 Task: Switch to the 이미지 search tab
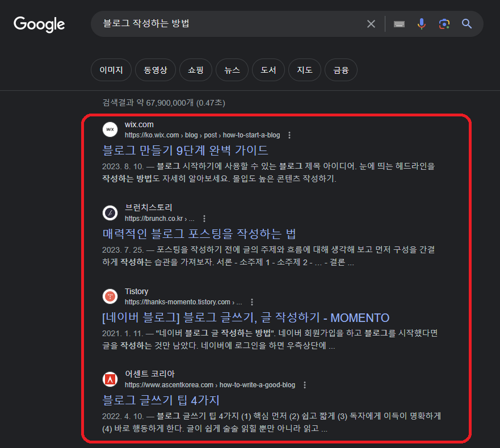pyautogui.click(x=111, y=69)
